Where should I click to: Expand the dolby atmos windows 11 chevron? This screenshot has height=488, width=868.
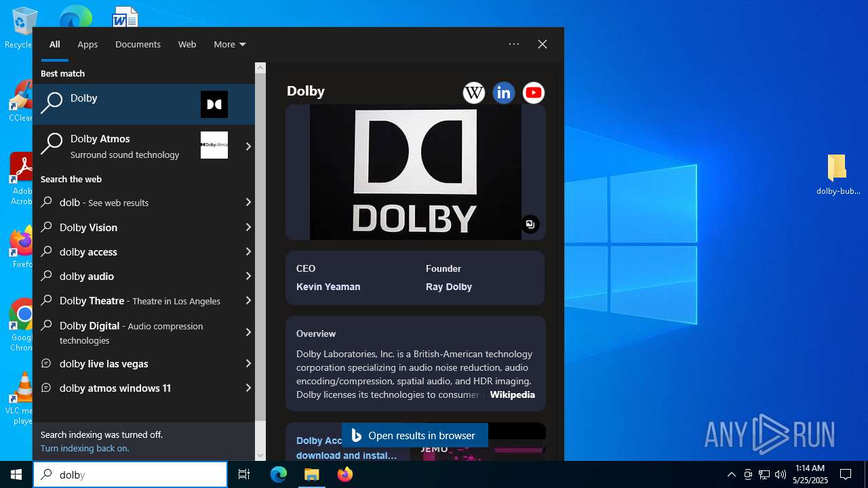click(248, 388)
